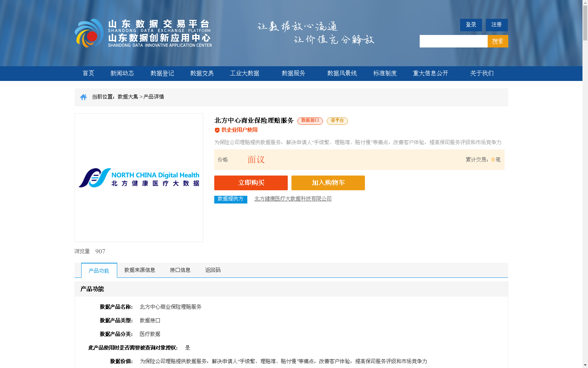Click 数据大集 breadcrumb link

[128, 97]
